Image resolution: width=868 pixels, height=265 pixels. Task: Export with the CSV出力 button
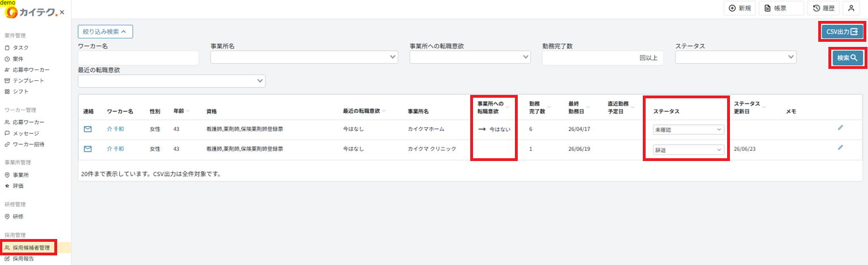843,32
